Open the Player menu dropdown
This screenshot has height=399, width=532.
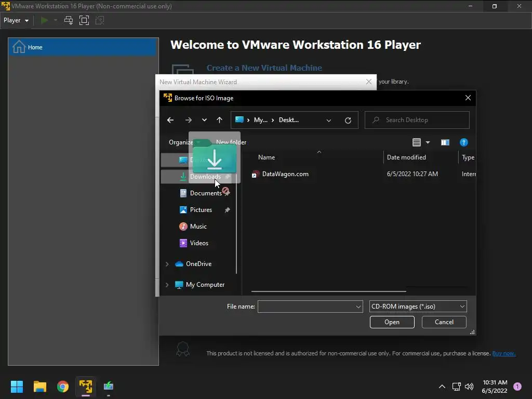tap(16, 20)
